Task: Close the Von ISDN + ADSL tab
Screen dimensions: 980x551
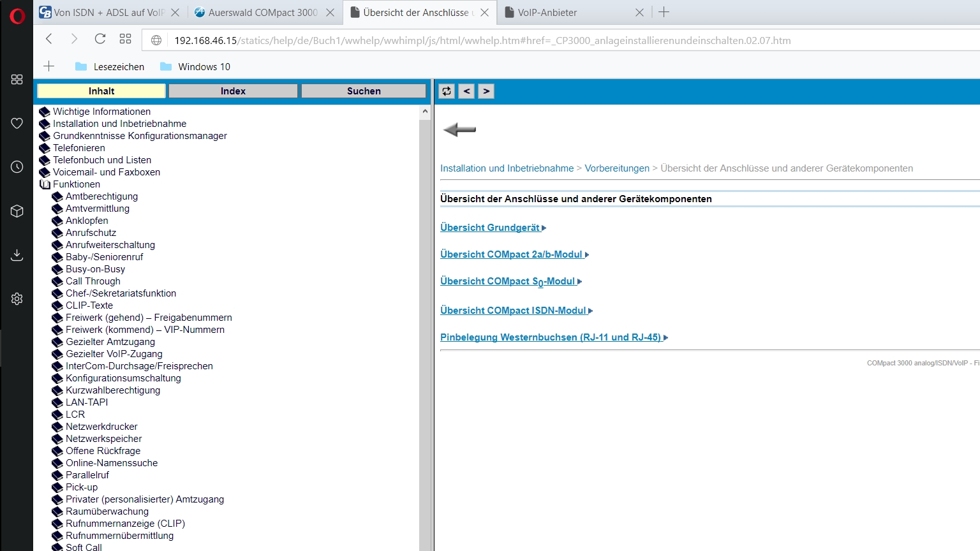Action: coord(175,12)
